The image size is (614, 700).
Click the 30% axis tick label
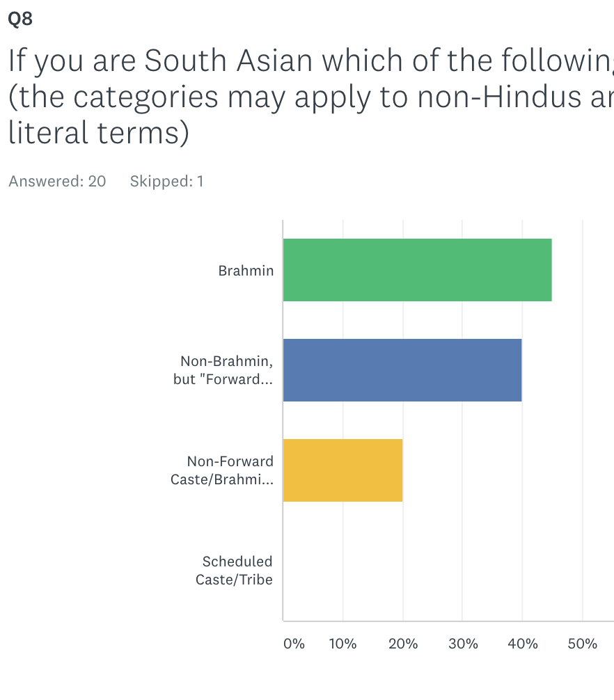(x=463, y=644)
